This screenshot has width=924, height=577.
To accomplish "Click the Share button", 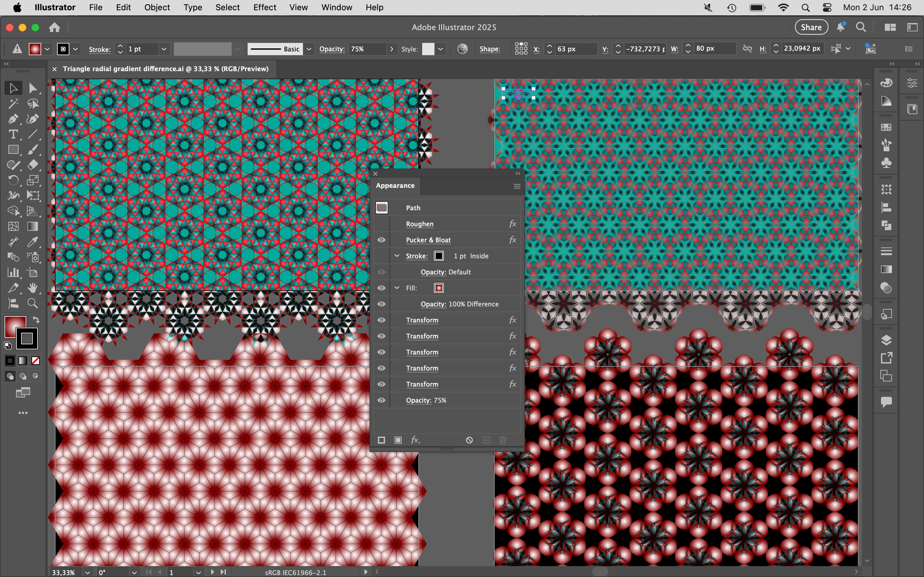I will point(811,27).
